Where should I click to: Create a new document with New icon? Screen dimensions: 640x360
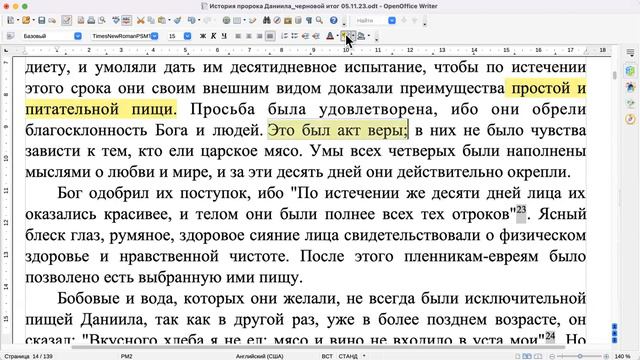11,20
